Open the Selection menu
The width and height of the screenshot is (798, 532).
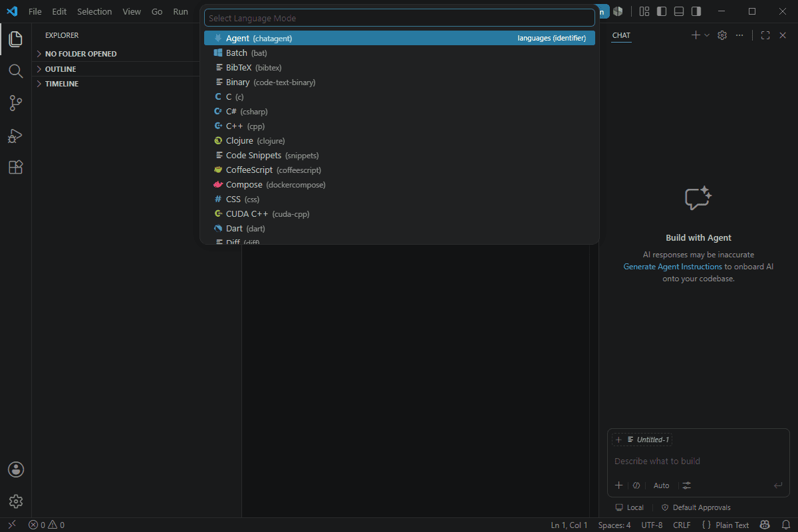point(94,11)
